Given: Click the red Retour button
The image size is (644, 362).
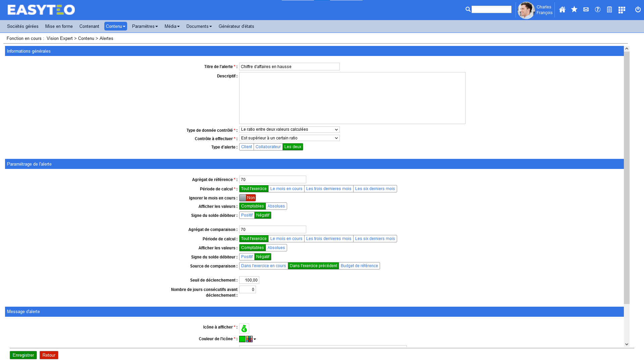Looking at the screenshot, I should [x=49, y=355].
